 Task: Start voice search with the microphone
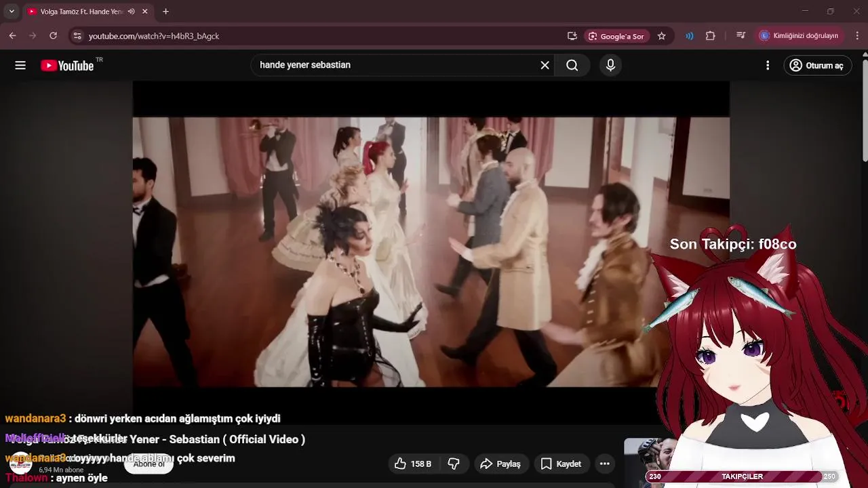pos(610,65)
